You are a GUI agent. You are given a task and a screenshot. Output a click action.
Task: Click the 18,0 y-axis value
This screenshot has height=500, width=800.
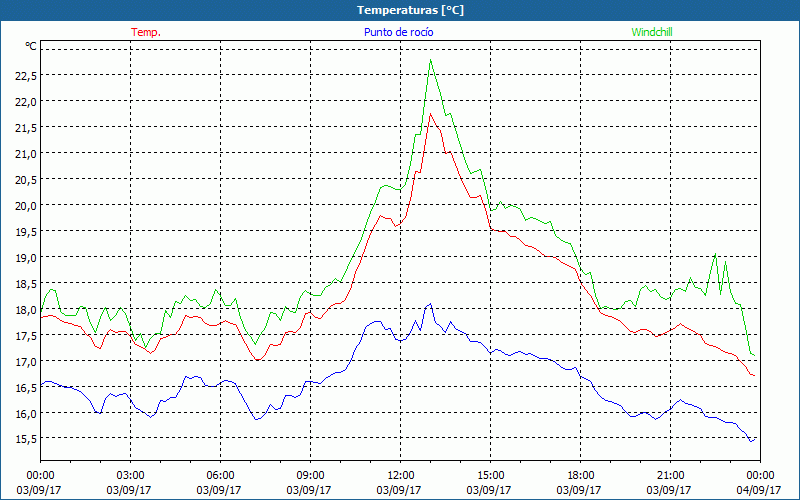(26, 309)
